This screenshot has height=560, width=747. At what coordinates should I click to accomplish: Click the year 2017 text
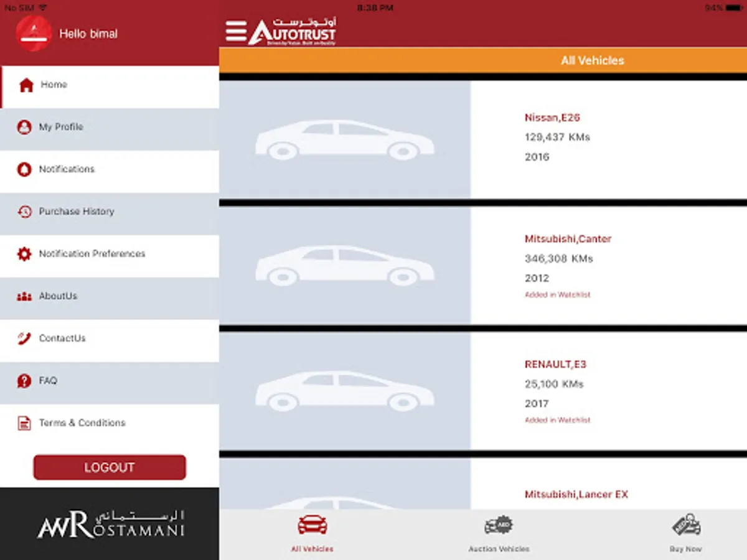(537, 404)
